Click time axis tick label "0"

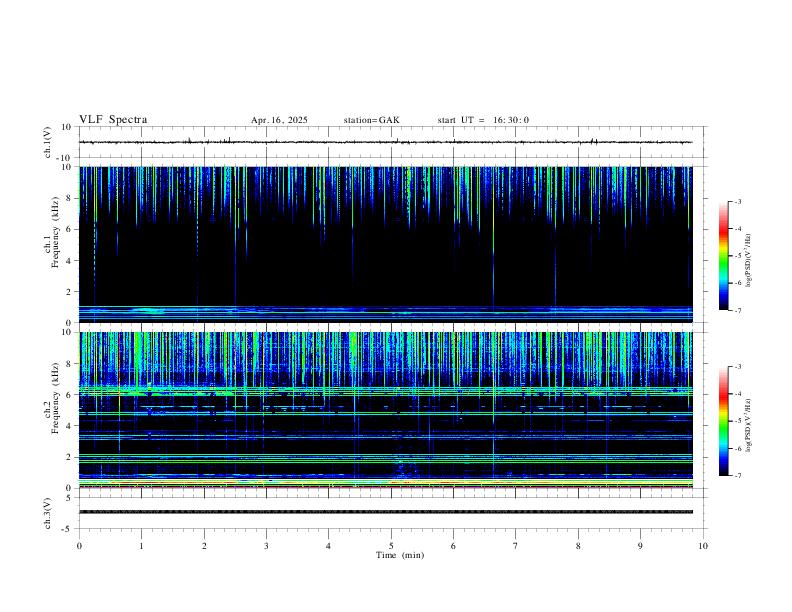point(79,546)
